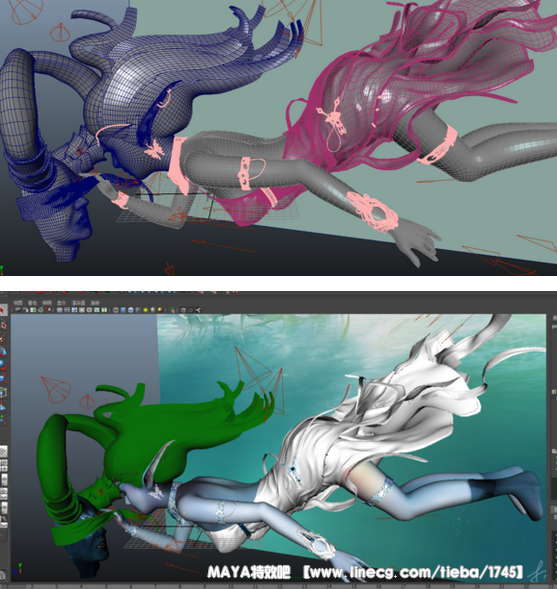Enable textured display in viewport
This screenshot has width=557, height=589.
pyautogui.click(x=138, y=310)
